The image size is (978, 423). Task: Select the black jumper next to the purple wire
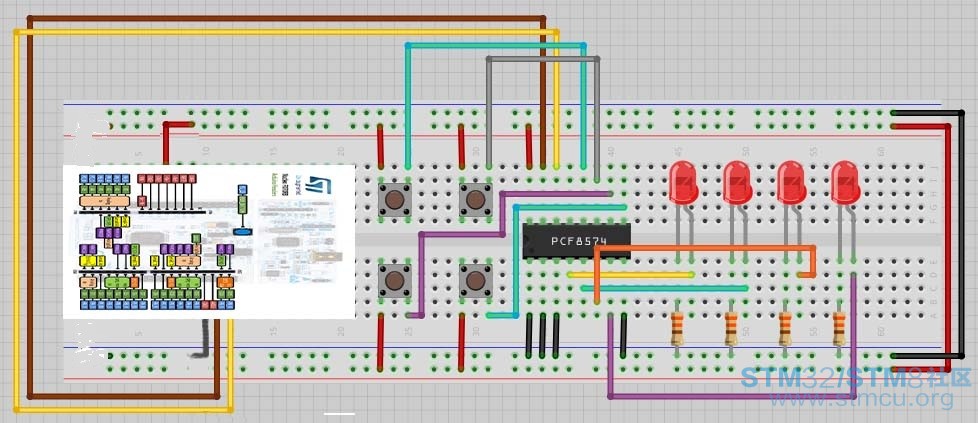point(623,336)
